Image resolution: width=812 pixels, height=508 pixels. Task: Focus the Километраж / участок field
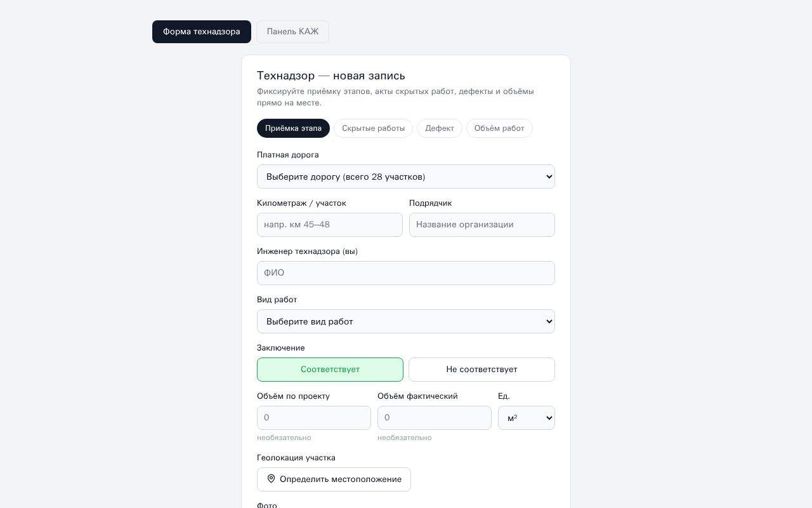330,225
